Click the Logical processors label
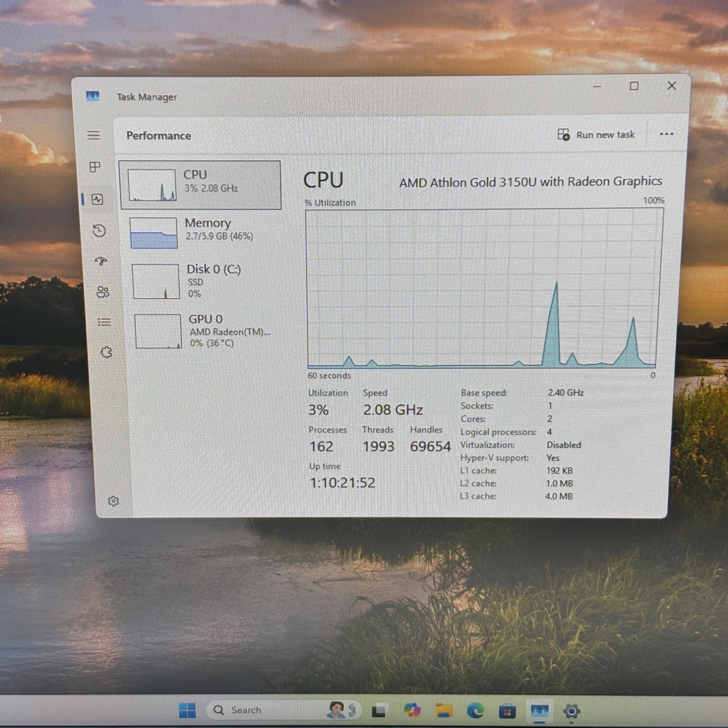The height and width of the screenshot is (728, 728). [x=498, y=432]
